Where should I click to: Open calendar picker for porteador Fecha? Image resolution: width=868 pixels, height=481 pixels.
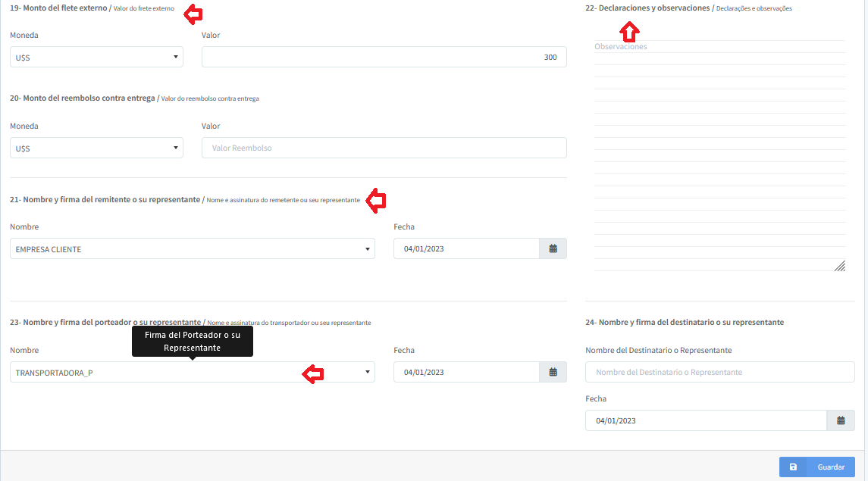pos(553,372)
